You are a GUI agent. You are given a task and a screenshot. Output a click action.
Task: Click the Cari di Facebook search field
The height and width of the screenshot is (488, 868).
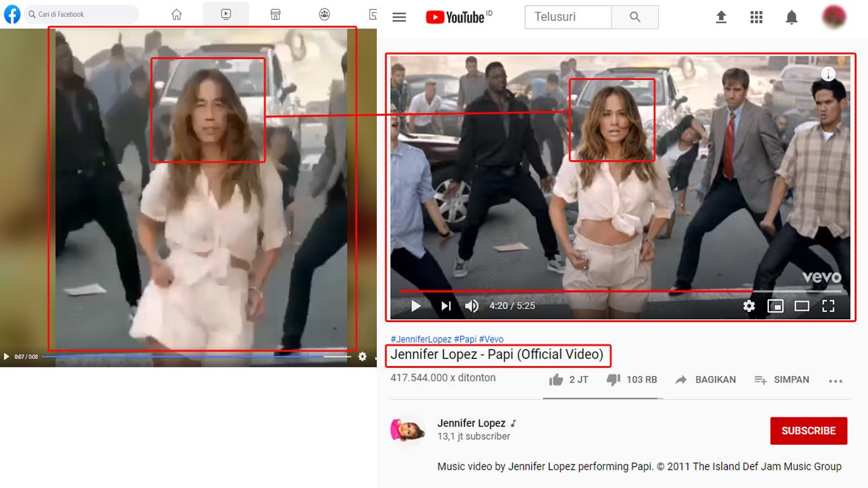point(81,14)
